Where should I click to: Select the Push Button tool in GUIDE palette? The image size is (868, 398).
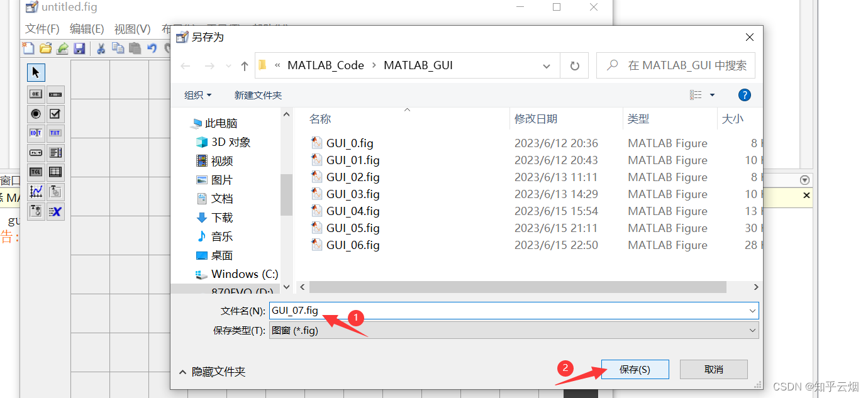pyautogui.click(x=36, y=94)
